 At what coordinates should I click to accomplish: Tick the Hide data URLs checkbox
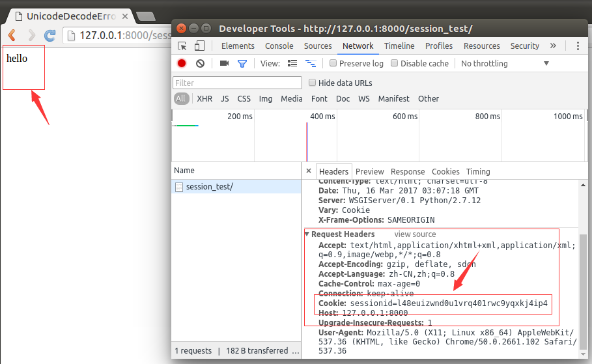pyautogui.click(x=313, y=83)
